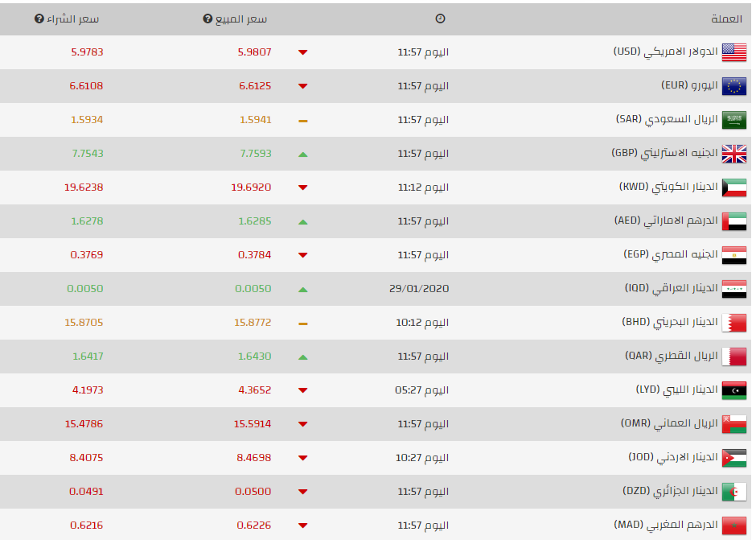Click the green up arrow in GBP row
756x540 pixels.
pyautogui.click(x=302, y=155)
